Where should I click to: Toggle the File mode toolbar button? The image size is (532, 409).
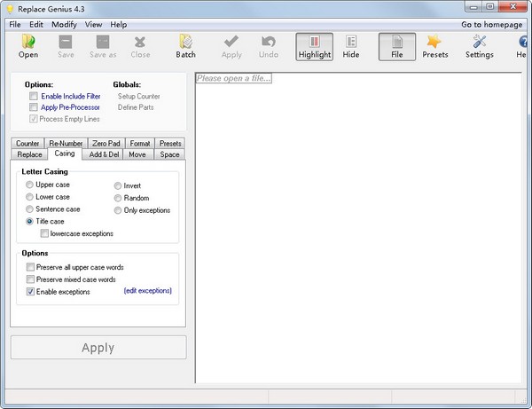tap(397, 47)
